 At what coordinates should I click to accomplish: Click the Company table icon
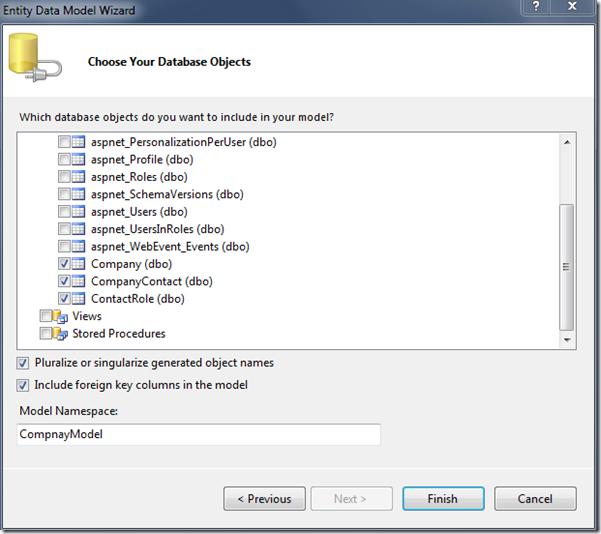pyautogui.click(x=79, y=264)
